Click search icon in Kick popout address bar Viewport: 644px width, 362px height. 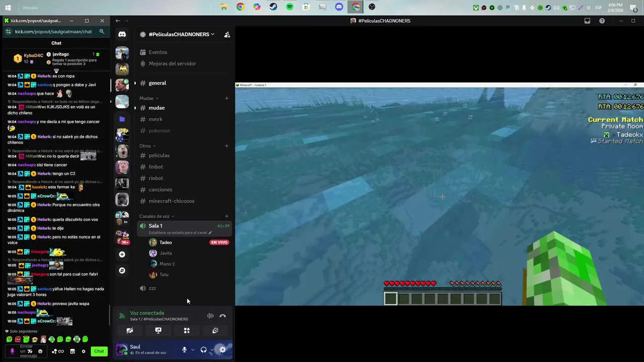tap(102, 31)
